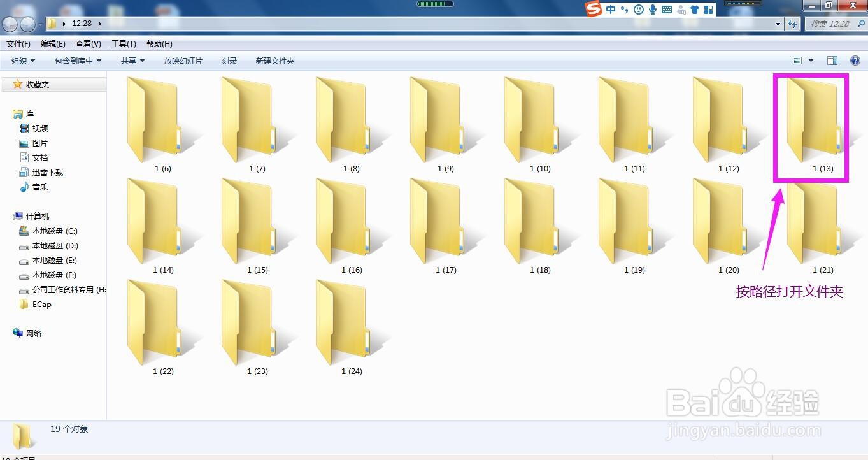Open the 查看(V) menu
Image resolution: width=868 pixels, height=460 pixels.
click(88, 44)
